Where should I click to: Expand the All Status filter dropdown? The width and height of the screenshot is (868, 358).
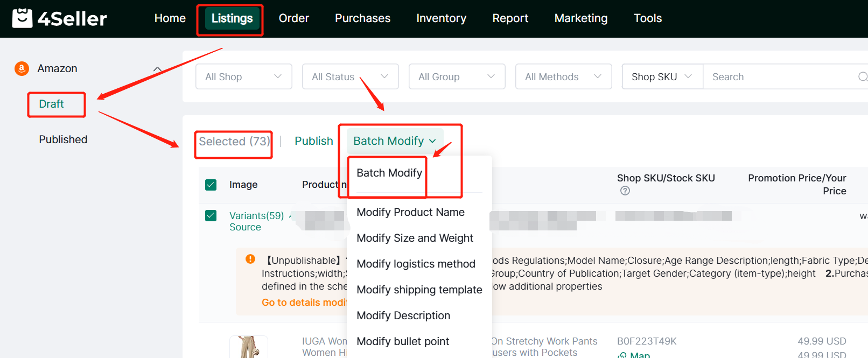[x=350, y=77]
